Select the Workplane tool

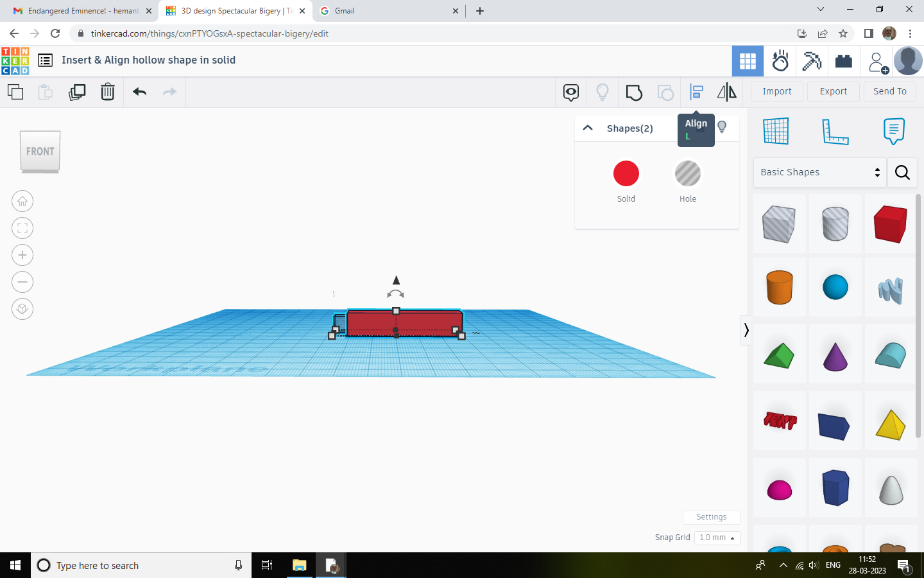[776, 130]
